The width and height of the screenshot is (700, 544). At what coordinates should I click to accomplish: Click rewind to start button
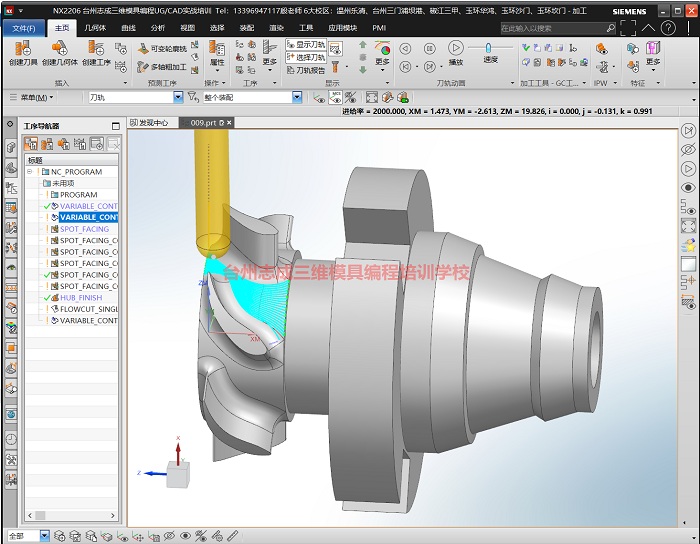(405, 67)
